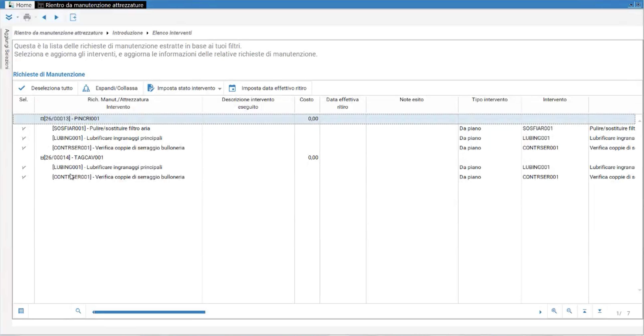Image resolution: width=644 pixels, height=336 pixels.
Task: Jump to first row with top arrow icon
Action: pyautogui.click(x=584, y=311)
